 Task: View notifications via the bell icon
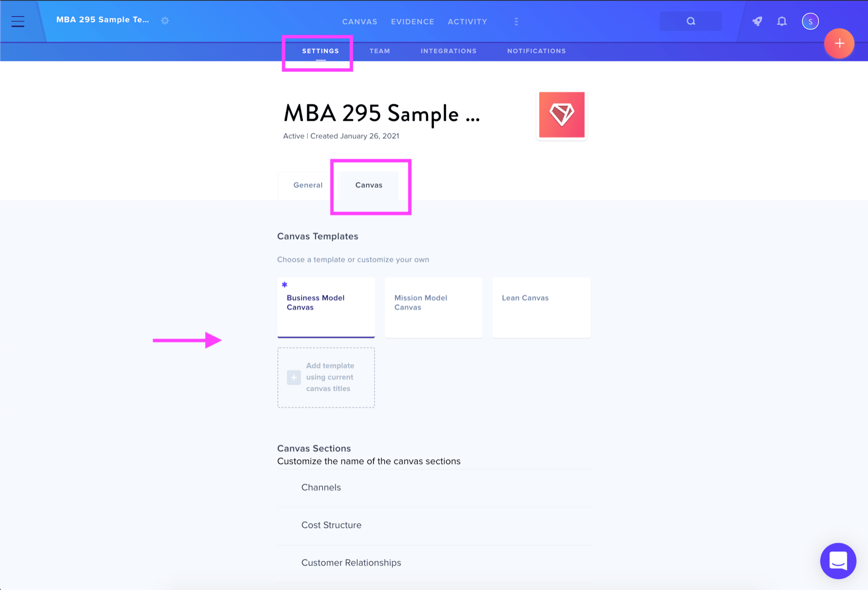[782, 21]
